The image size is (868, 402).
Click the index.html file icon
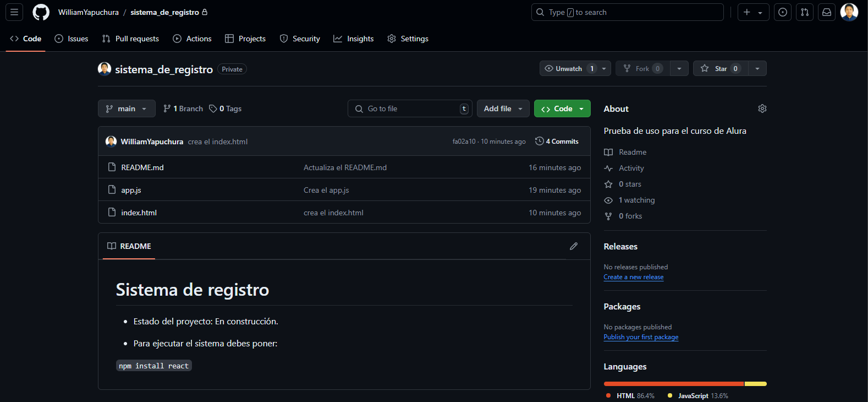click(112, 212)
